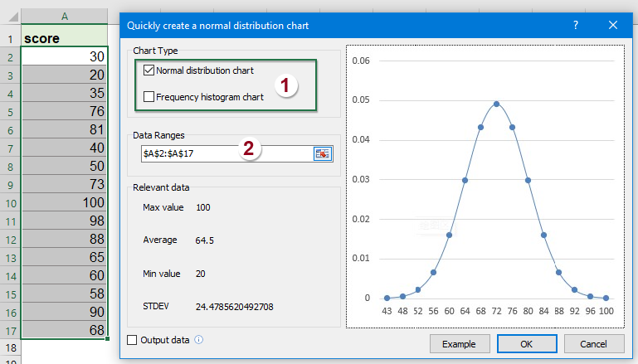Close the normal distribution chart dialog
This screenshot has width=638, height=364.
[x=613, y=26]
